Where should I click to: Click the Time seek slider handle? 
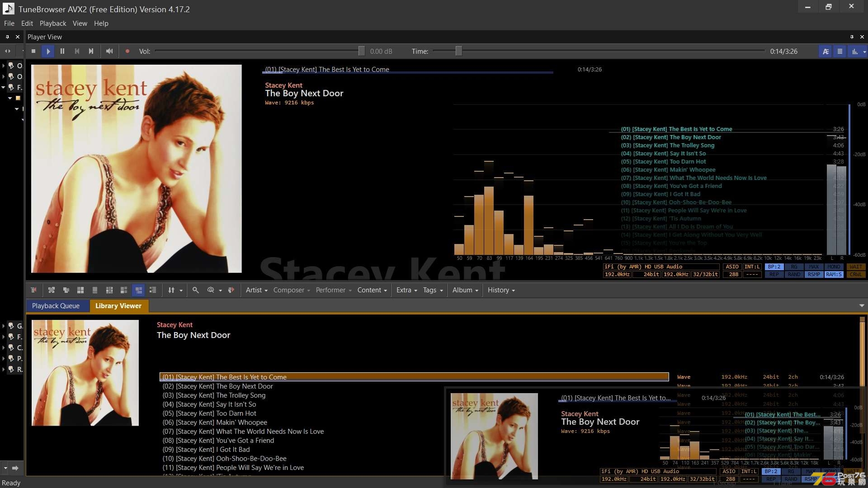[459, 51]
